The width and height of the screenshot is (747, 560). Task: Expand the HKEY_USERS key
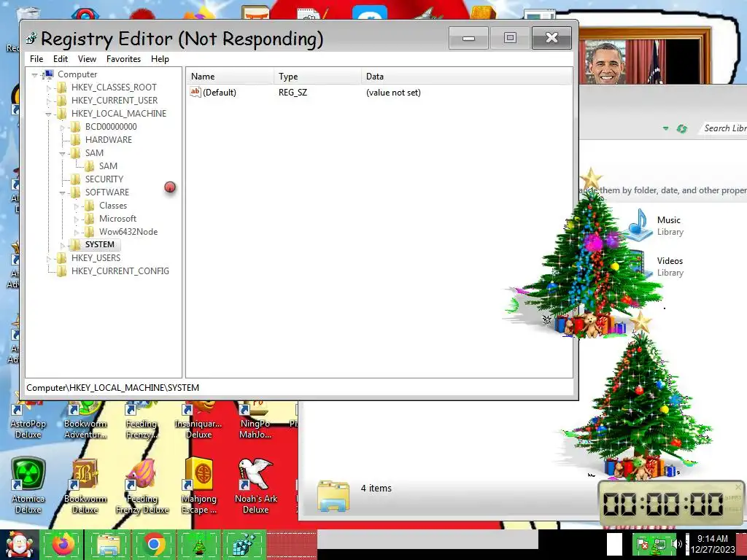click(x=48, y=259)
